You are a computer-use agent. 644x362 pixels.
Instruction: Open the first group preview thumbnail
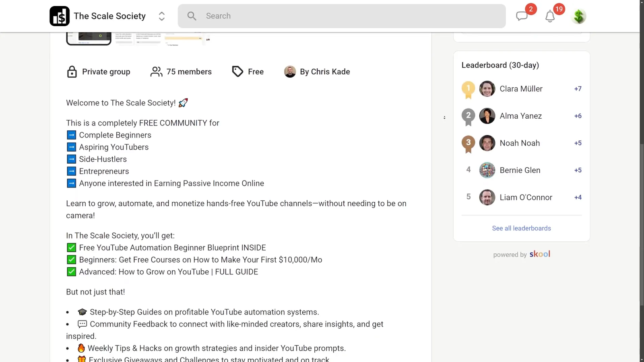click(89, 39)
